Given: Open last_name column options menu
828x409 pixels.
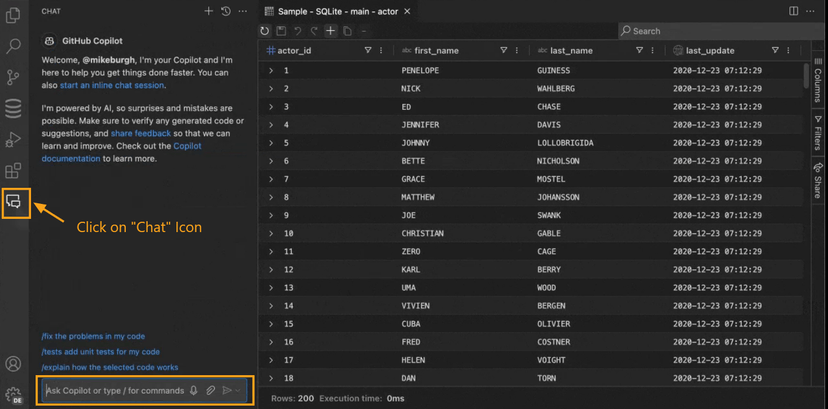Looking at the screenshot, I should [653, 51].
